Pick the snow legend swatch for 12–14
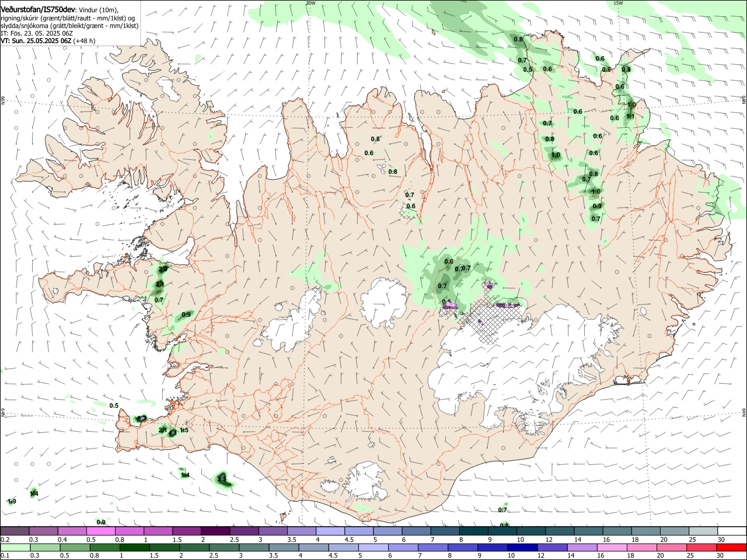 (560, 531)
